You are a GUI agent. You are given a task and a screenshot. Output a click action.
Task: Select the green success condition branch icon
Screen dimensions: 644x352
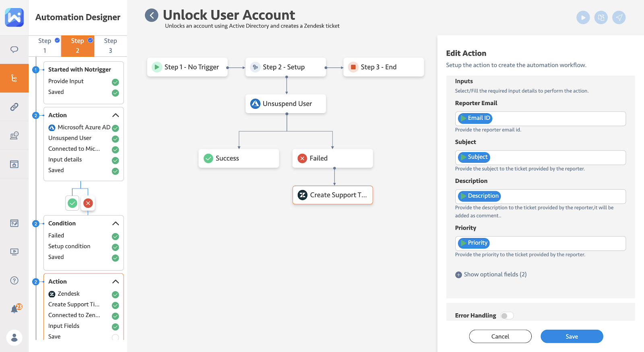click(x=72, y=203)
